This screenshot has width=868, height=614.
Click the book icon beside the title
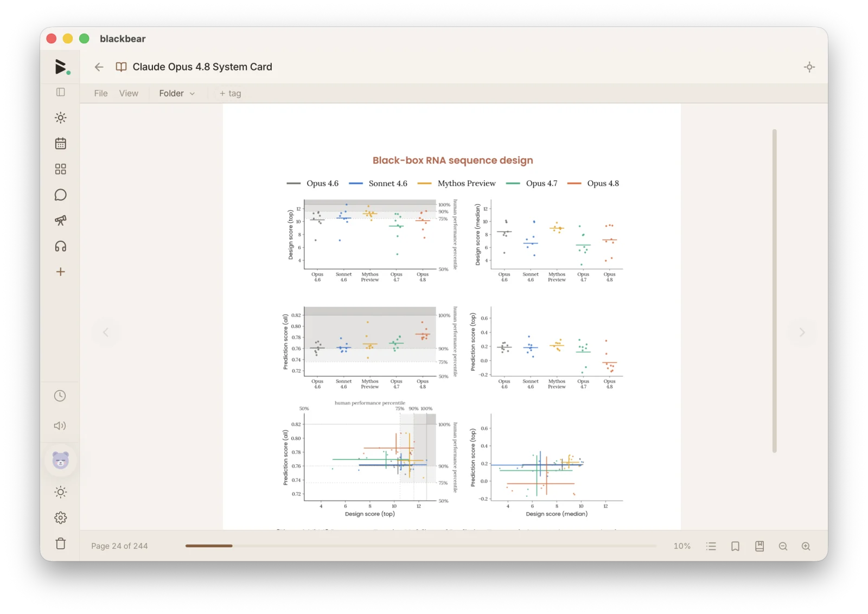[122, 67]
